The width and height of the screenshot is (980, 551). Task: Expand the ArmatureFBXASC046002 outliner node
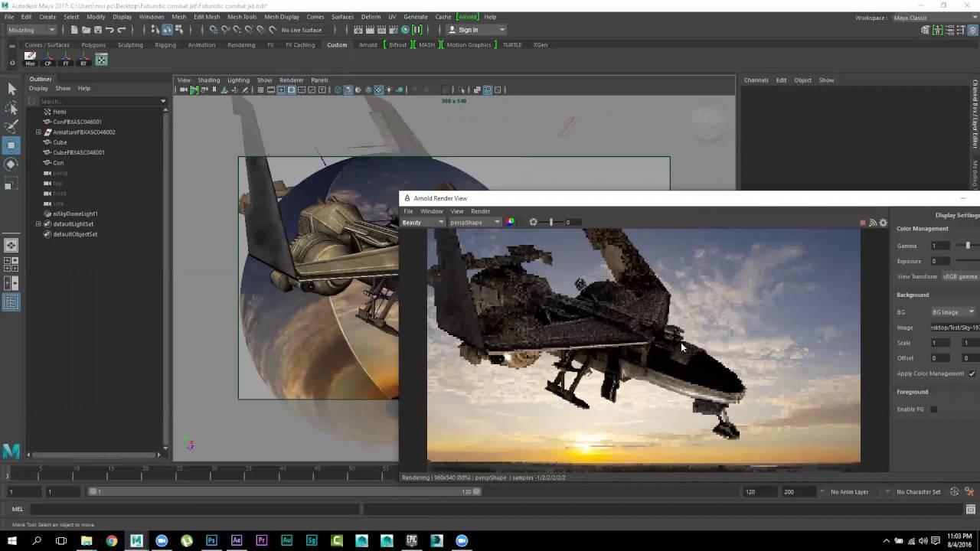(x=38, y=132)
